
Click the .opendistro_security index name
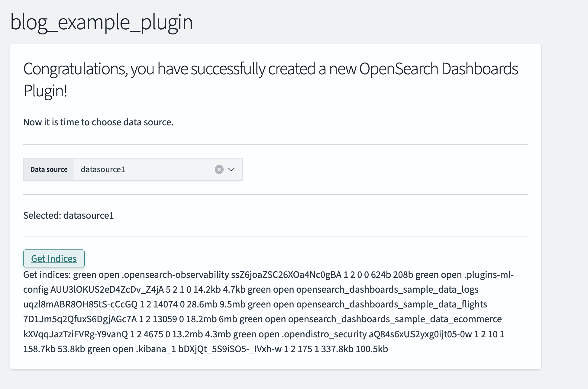pos(324,334)
